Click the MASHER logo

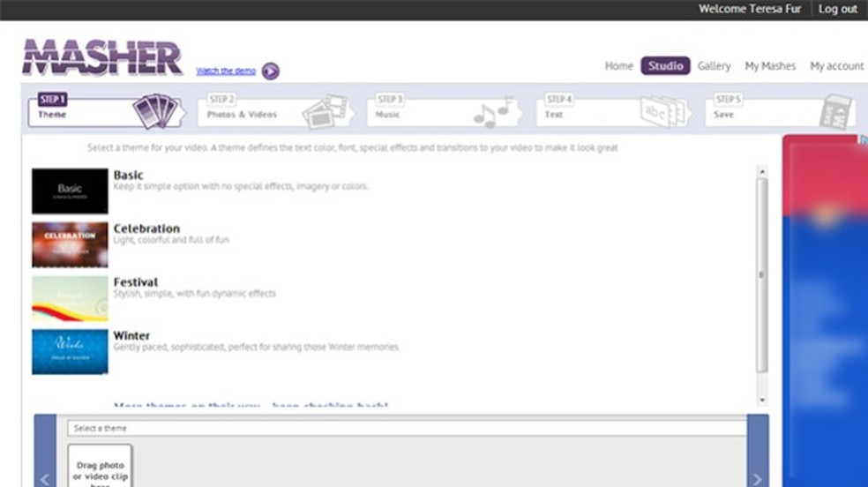tap(102, 57)
